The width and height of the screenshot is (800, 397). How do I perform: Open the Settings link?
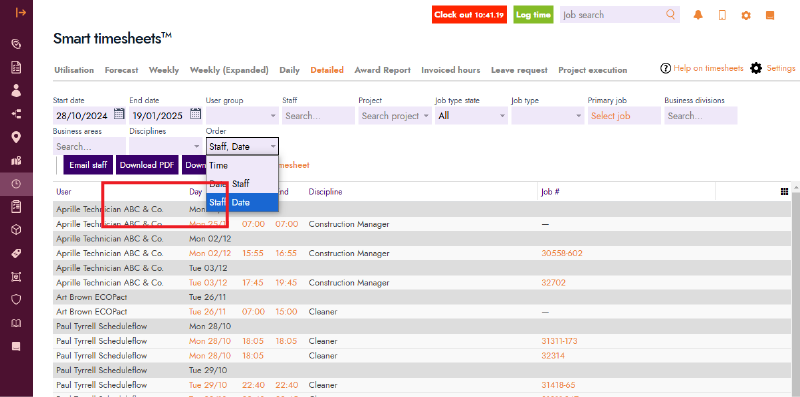click(781, 68)
